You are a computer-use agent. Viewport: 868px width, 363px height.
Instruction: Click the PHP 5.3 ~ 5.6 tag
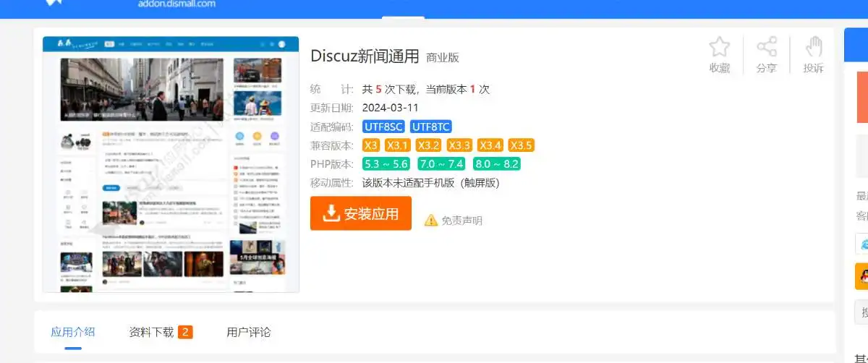(386, 164)
